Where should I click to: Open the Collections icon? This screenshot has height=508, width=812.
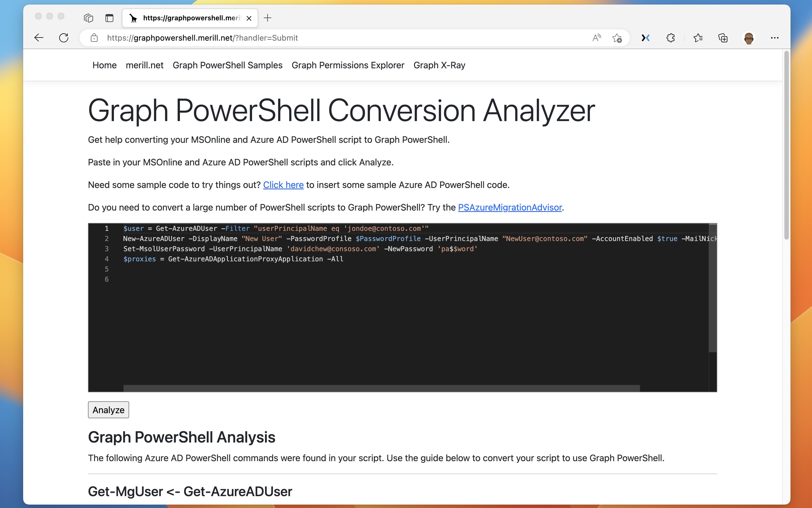[723, 38]
